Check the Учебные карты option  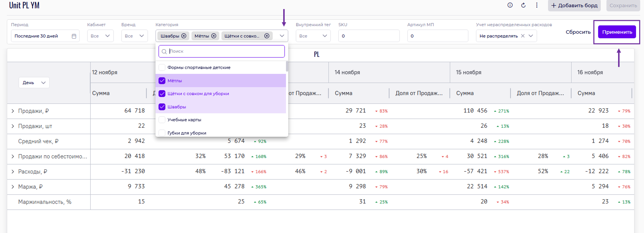[x=162, y=120]
